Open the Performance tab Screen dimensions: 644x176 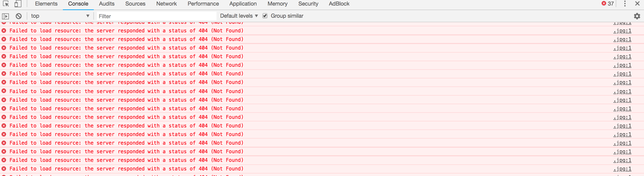tap(203, 4)
